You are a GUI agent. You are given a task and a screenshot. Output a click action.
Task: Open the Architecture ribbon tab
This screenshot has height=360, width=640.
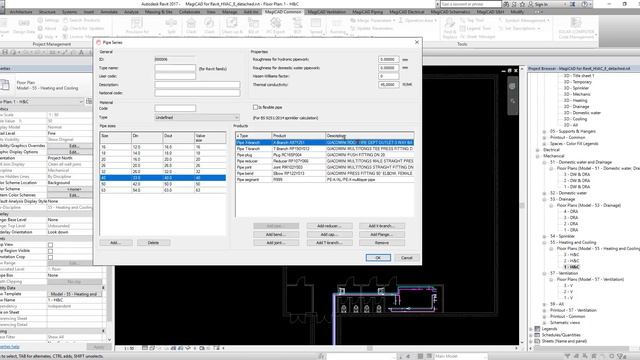tap(21, 12)
